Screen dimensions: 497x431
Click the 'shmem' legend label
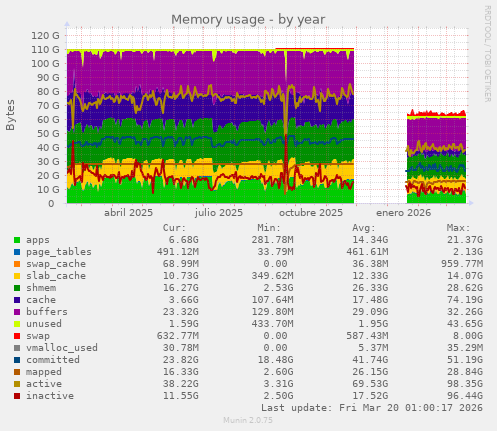[x=41, y=288]
